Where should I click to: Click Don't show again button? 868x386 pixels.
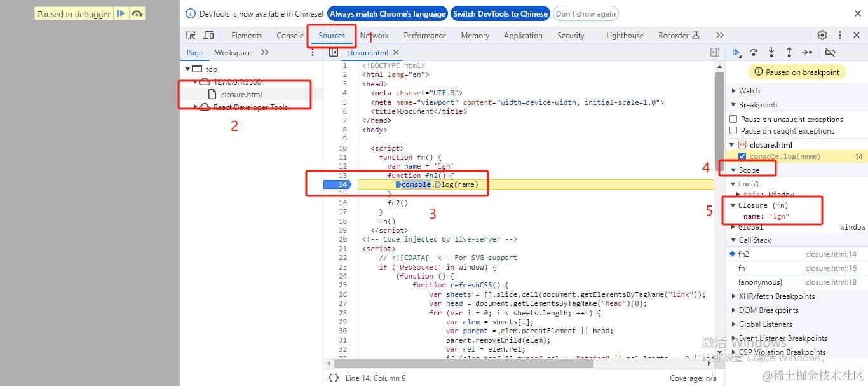point(585,13)
